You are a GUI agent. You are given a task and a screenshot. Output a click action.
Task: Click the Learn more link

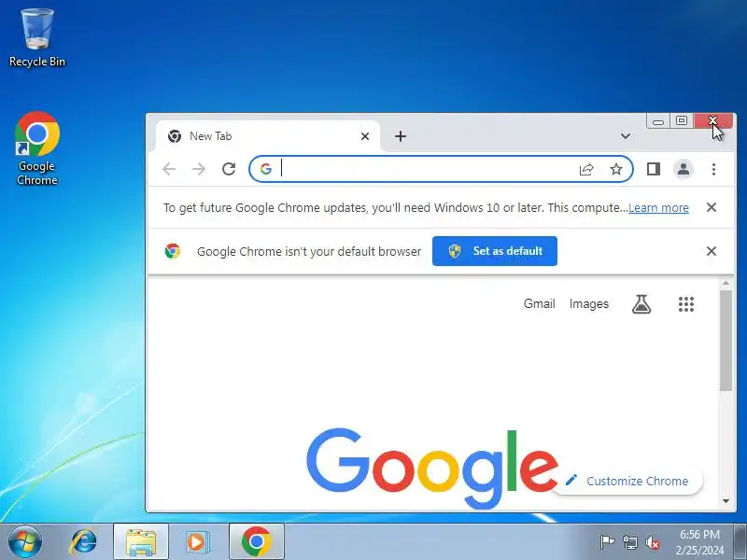(658, 207)
